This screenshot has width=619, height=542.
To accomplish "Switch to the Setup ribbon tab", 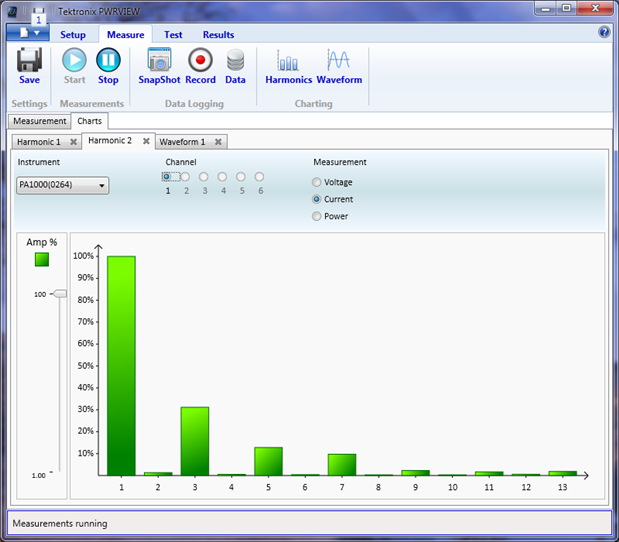I will [x=73, y=35].
